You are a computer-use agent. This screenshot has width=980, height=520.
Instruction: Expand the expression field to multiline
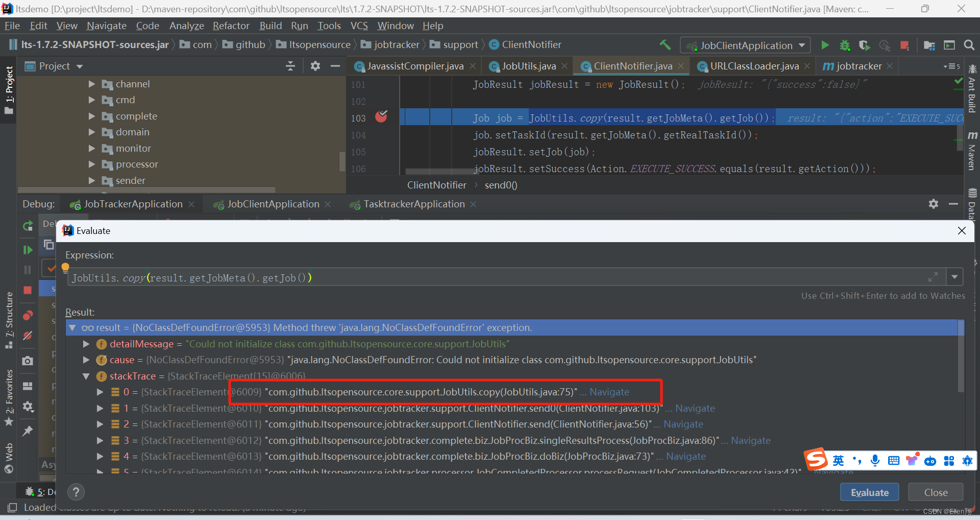pyautogui.click(x=933, y=277)
